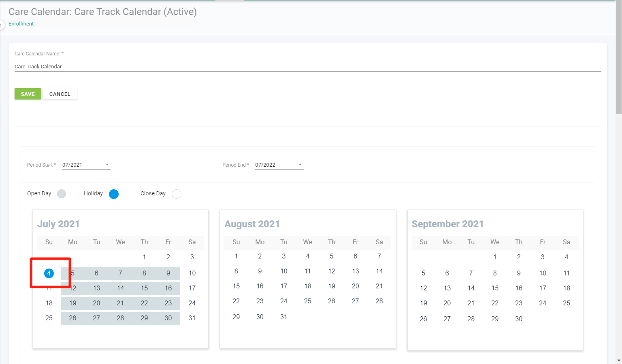Select July 3, 2021 Saturday
This screenshot has height=364, width=622.
(x=192, y=257)
